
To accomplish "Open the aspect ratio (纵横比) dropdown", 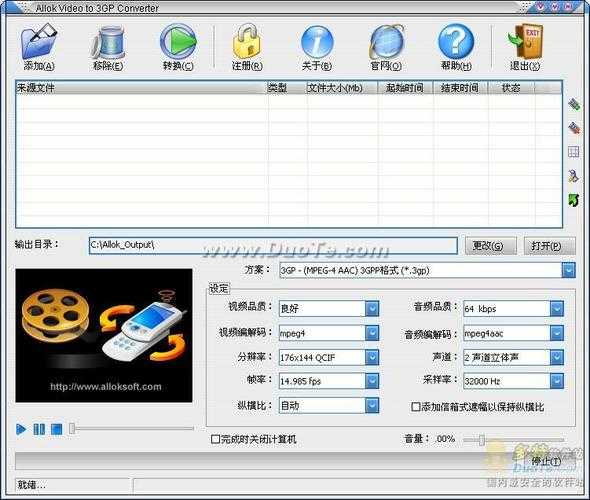I will coord(372,406).
